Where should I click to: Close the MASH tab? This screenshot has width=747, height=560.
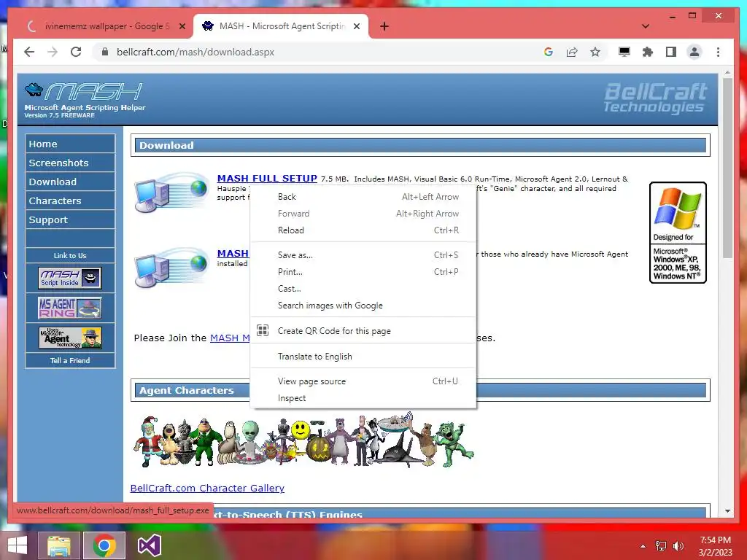[356, 26]
